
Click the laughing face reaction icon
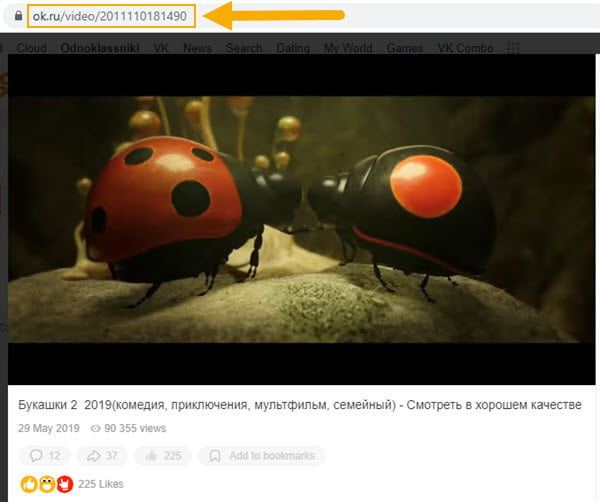47,484
